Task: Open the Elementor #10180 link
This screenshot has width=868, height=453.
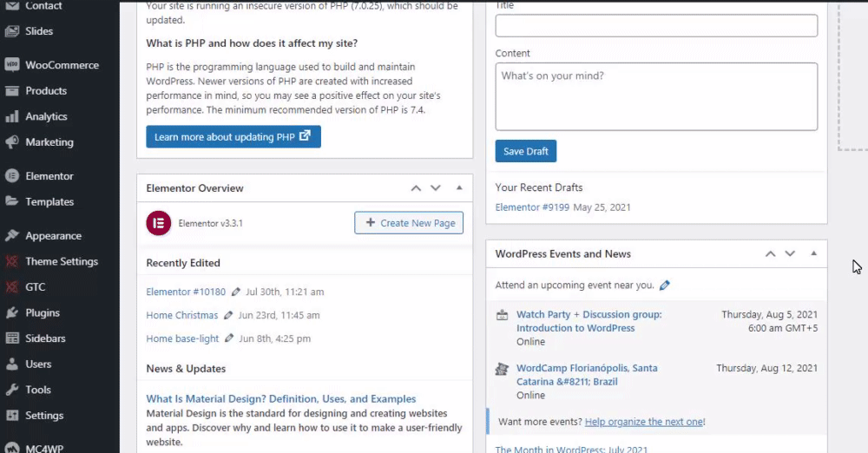Action: point(186,292)
